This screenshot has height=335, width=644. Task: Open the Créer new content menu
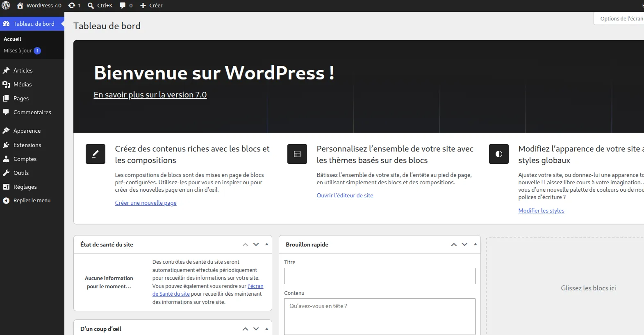pos(152,5)
